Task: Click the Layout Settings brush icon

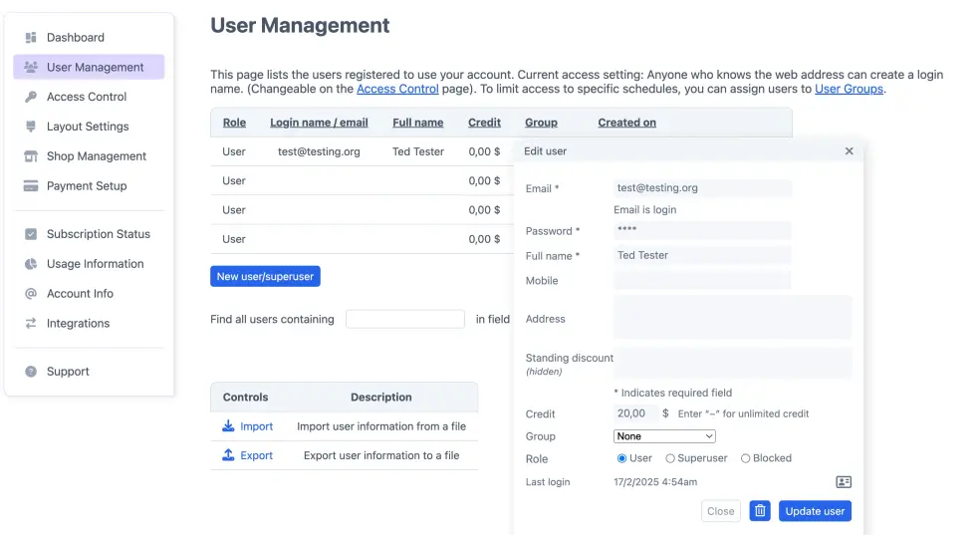Action: coord(31,127)
